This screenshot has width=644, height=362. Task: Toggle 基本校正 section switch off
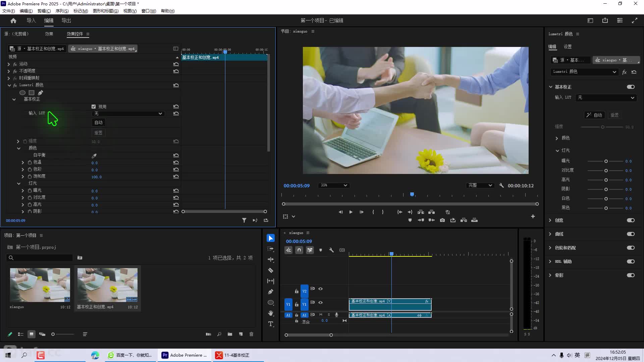631,87
